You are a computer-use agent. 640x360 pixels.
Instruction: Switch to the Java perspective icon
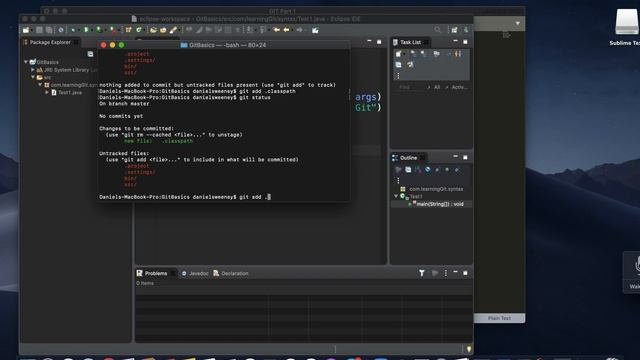click(466, 30)
